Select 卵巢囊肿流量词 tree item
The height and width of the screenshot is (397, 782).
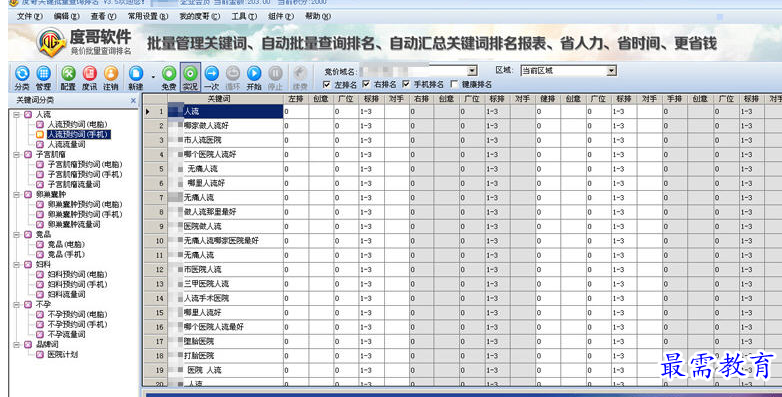(x=74, y=224)
